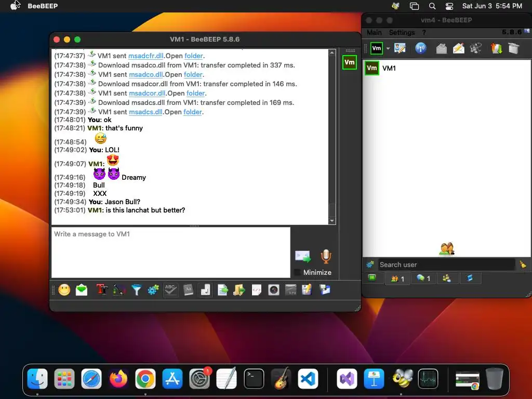Expand the status dropdown arrow beside Vm avatar
This screenshot has width=532, height=399.
pos(388,48)
